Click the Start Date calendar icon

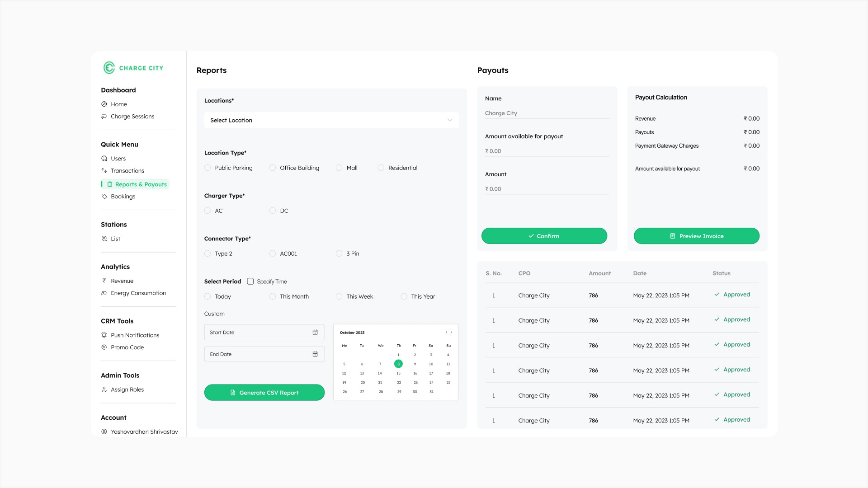pos(315,333)
